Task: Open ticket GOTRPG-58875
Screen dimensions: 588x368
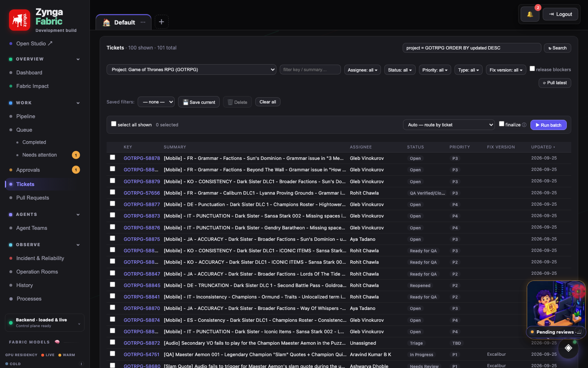Action: point(142,239)
